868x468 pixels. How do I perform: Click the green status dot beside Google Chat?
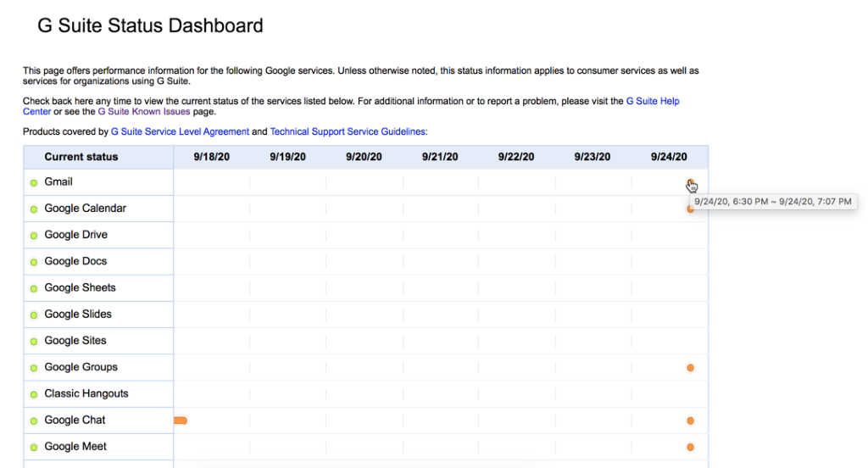coord(34,421)
